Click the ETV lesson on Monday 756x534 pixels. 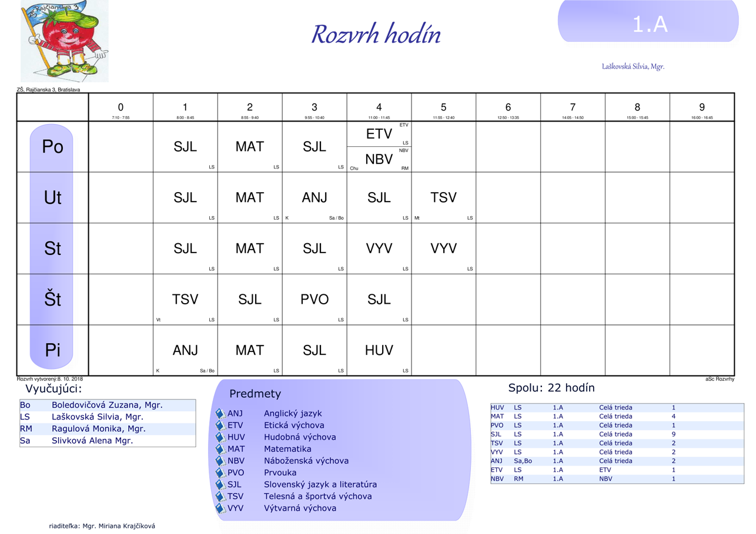[379, 134]
